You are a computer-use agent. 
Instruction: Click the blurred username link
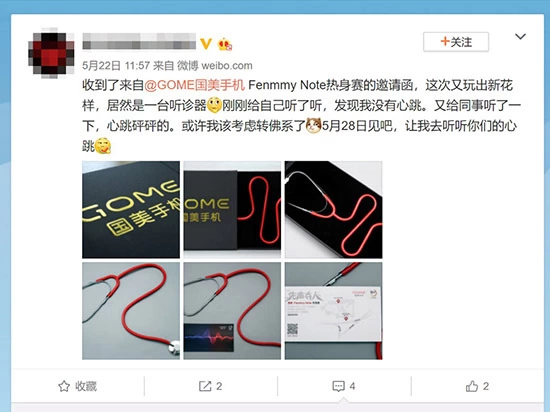[x=139, y=41]
